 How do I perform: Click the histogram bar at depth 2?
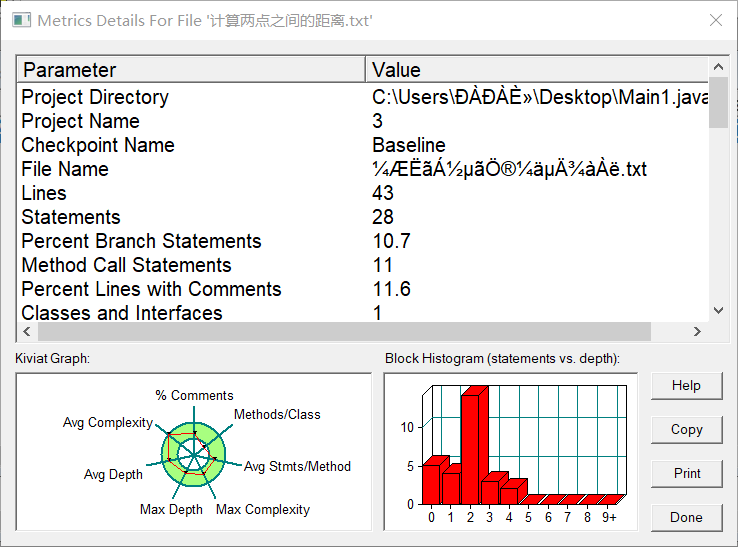pos(472,447)
